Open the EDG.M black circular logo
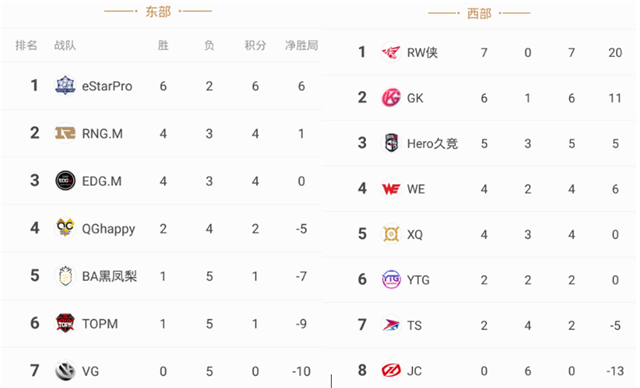This screenshot has width=640, height=388. point(65,181)
